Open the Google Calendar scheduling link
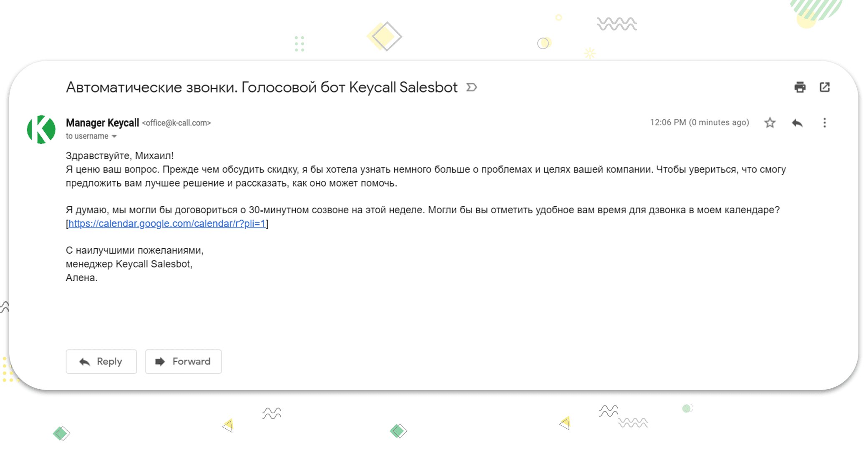The height and width of the screenshot is (450, 868). coord(166,224)
